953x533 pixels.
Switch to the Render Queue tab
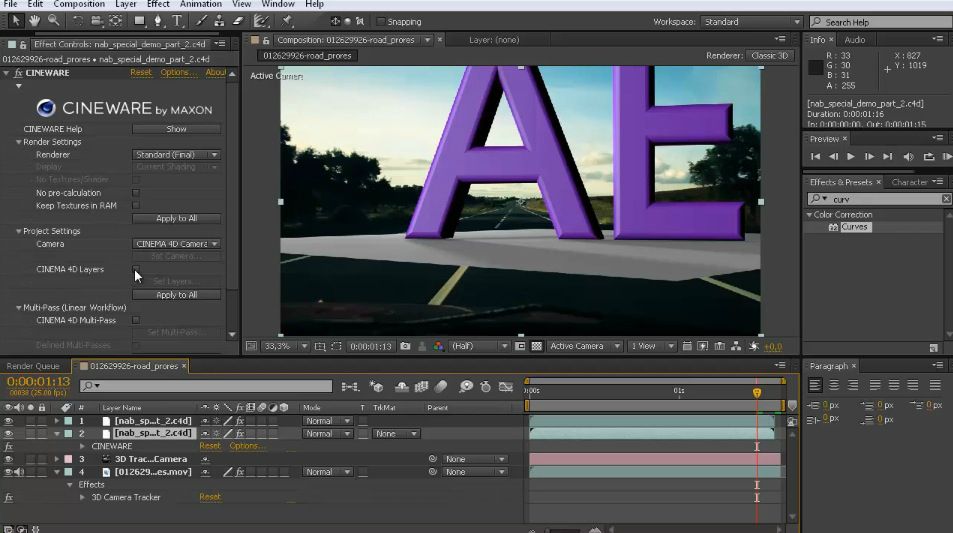[x=33, y=366]
